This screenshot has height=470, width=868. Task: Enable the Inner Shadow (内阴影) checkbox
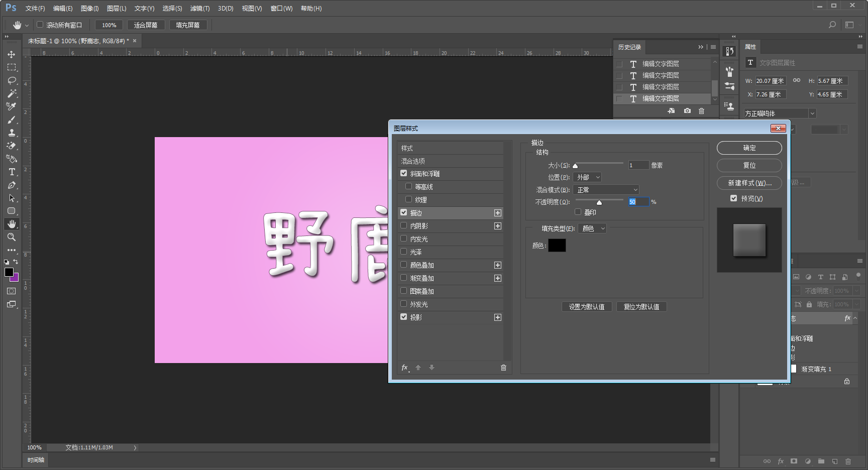tap(404, 225)
